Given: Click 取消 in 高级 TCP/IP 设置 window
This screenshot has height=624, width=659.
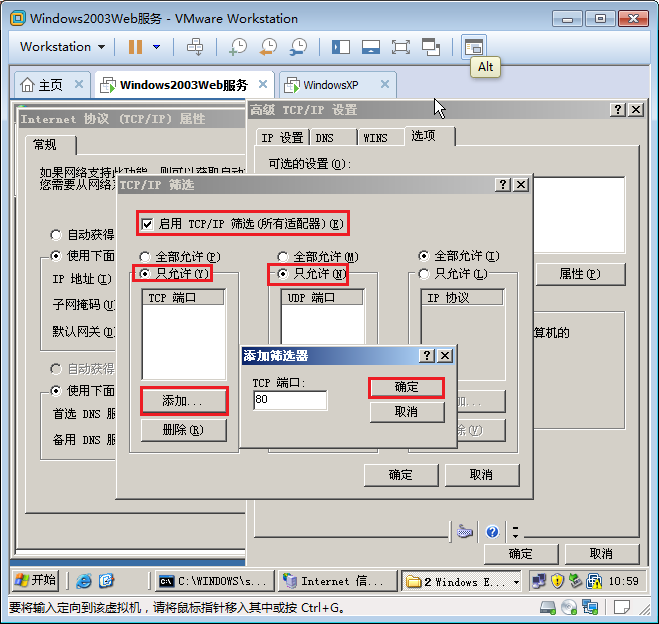Looking at the screenshot, I should click(x=601, y=554).
